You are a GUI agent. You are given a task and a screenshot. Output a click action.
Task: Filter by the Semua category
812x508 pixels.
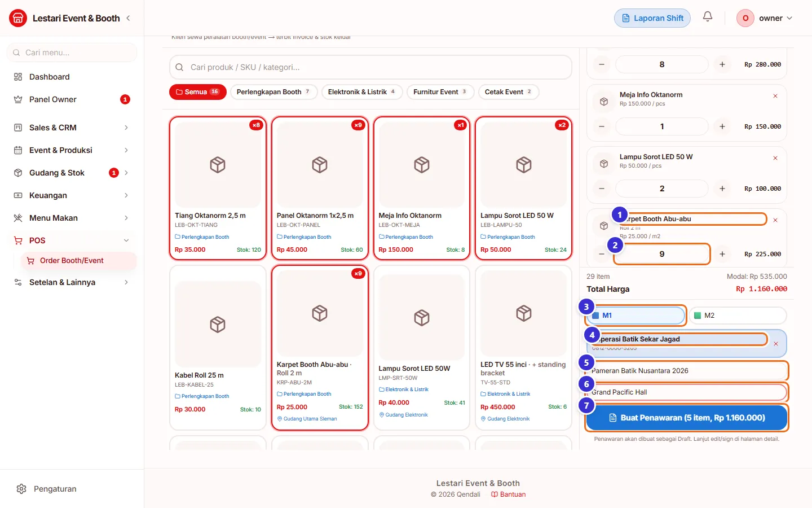tap(198, 92)
